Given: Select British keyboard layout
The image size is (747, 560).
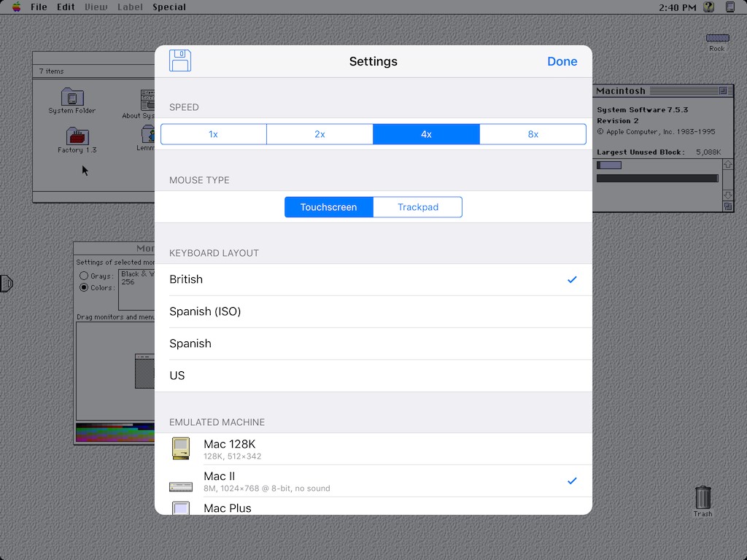Looking at the screenshot, I should click(x=373, y=279).
